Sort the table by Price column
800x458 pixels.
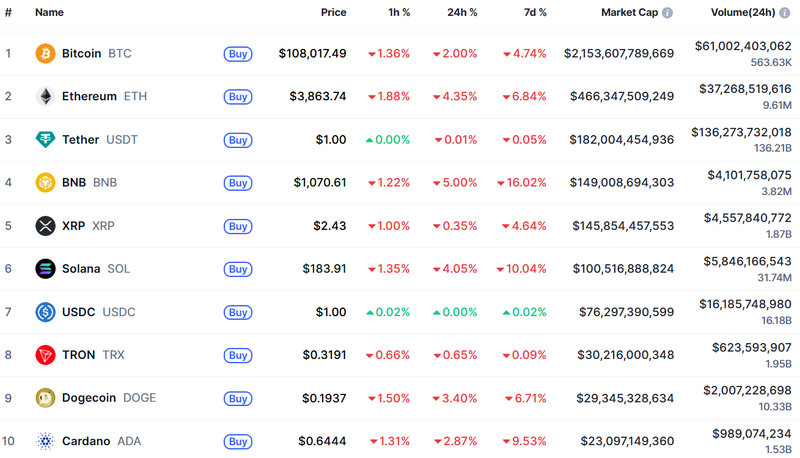pos(333,12)
